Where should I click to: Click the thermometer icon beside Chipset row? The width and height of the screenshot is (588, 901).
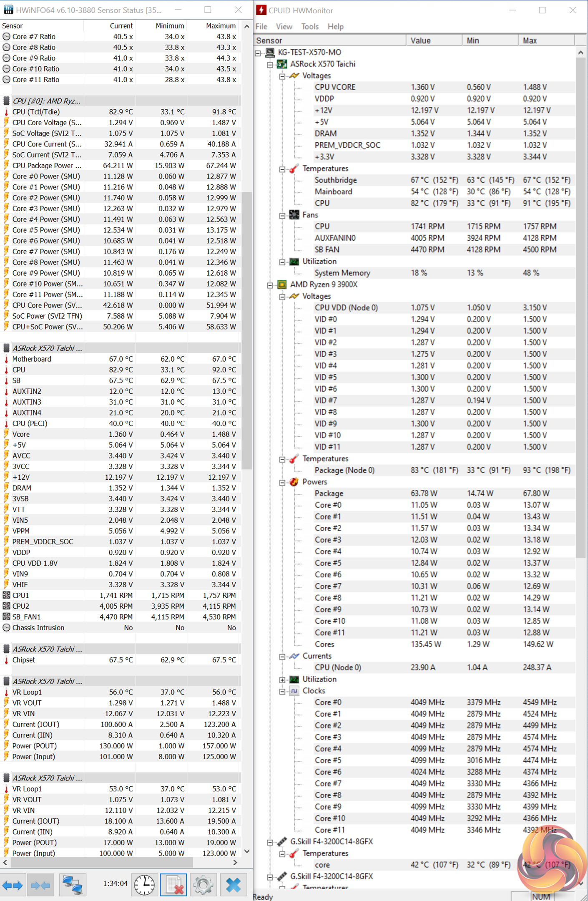point(6,660)
